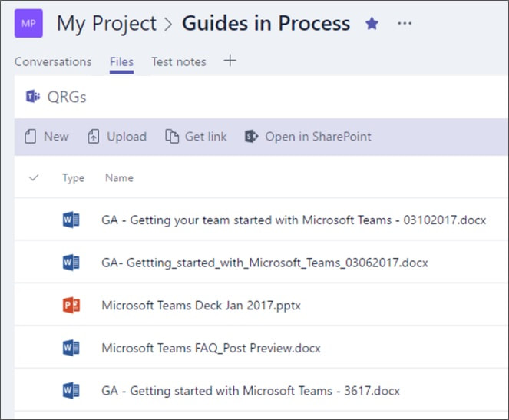This screenshot has height=420, width=509.
Task: Open the QRGs folder breadcrumb
Action: click(67, 97)
